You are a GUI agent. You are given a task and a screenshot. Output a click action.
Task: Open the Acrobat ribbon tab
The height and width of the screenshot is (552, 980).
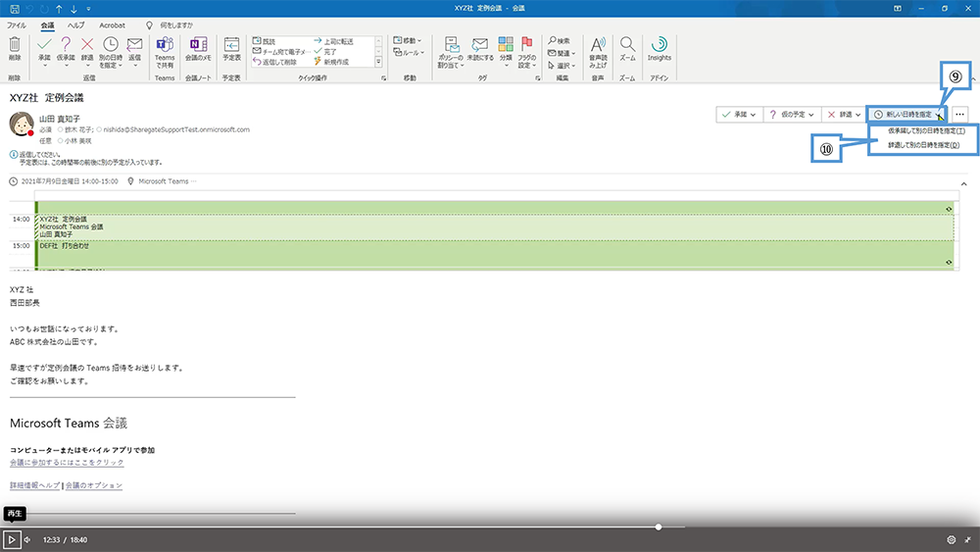(x=113, y=25)
